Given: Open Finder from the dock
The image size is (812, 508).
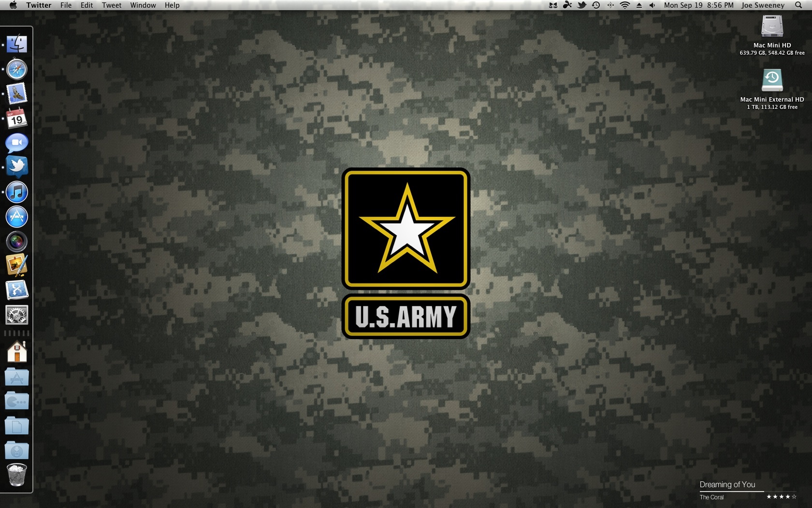Looking at the screenshot, I should click(x=17, y=45).
